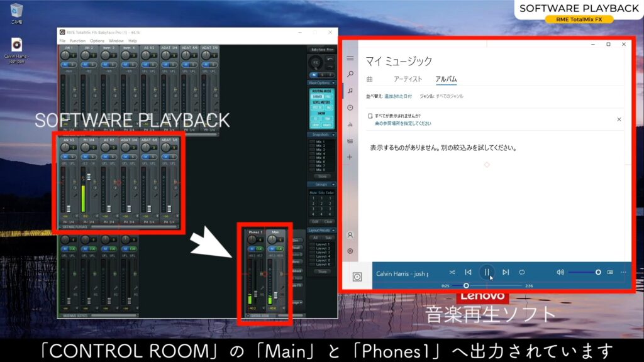Screen dimensions: 644x362
Task: Open Recent plays clock icon
Action: point(350,107)
